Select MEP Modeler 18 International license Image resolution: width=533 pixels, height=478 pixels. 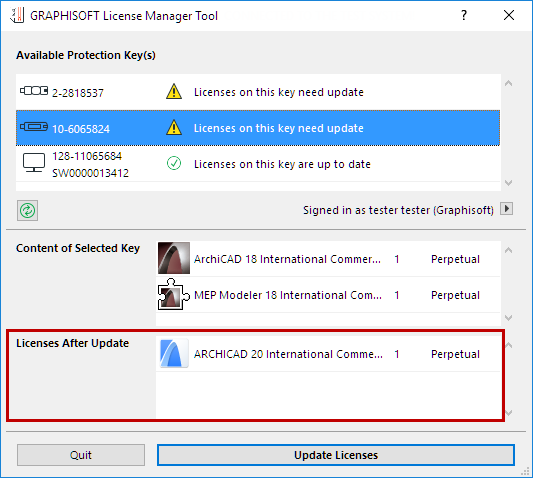click(288, 295)
